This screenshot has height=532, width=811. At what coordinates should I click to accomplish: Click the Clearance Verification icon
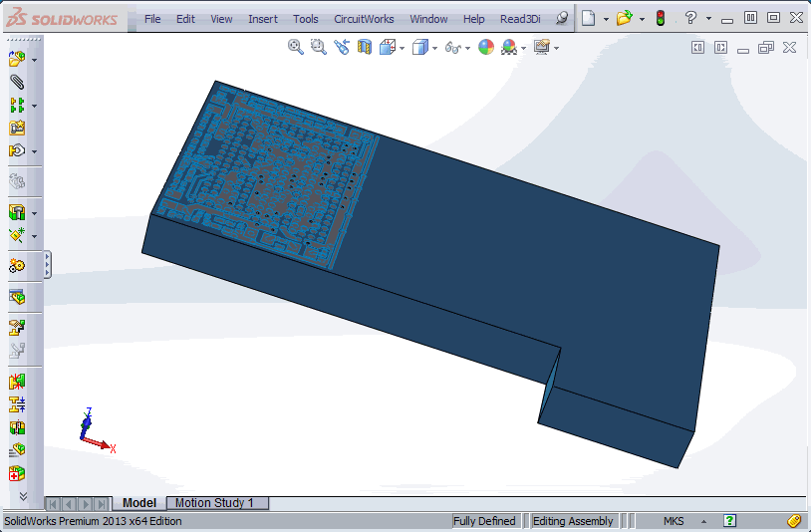[x=17, y=404]
